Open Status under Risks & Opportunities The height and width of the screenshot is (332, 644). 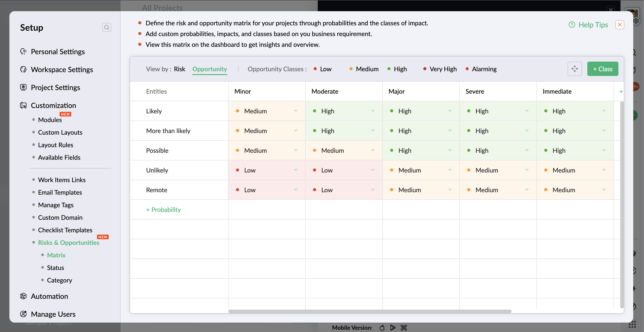tap(55, 267)
